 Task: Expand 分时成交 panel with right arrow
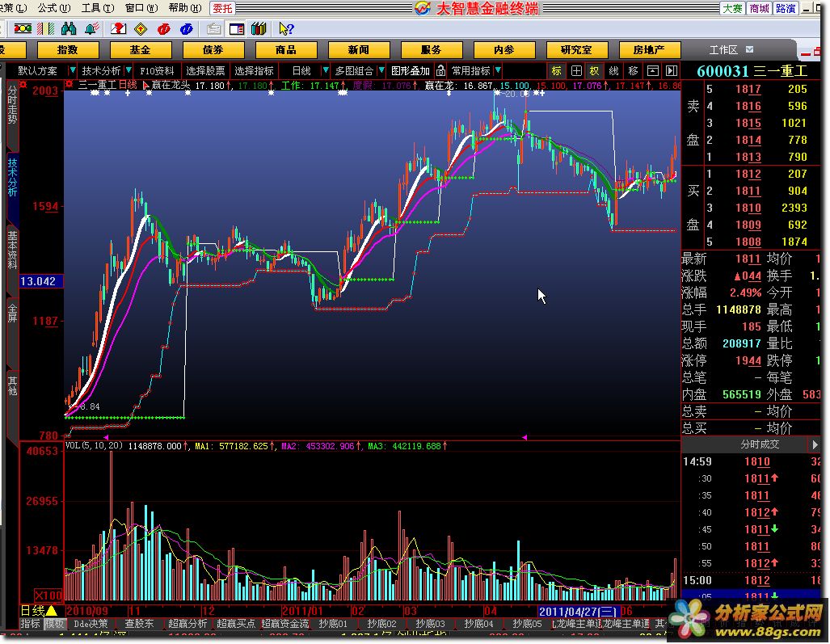814,444
